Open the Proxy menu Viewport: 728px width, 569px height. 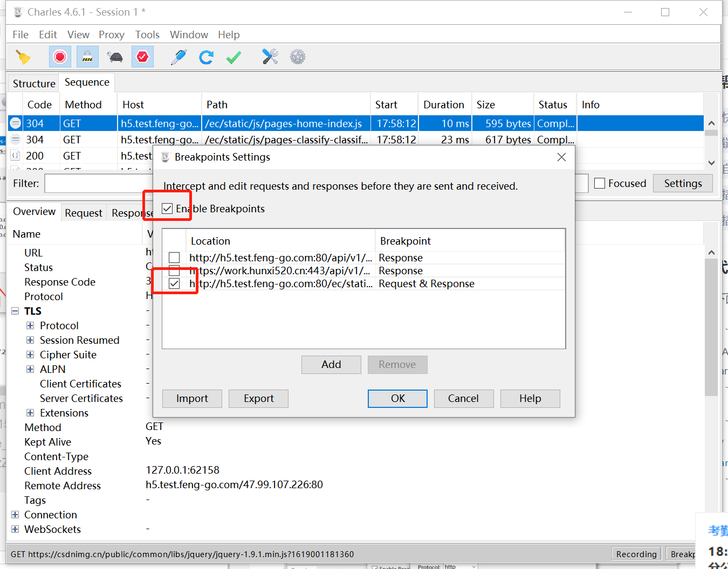112,34
